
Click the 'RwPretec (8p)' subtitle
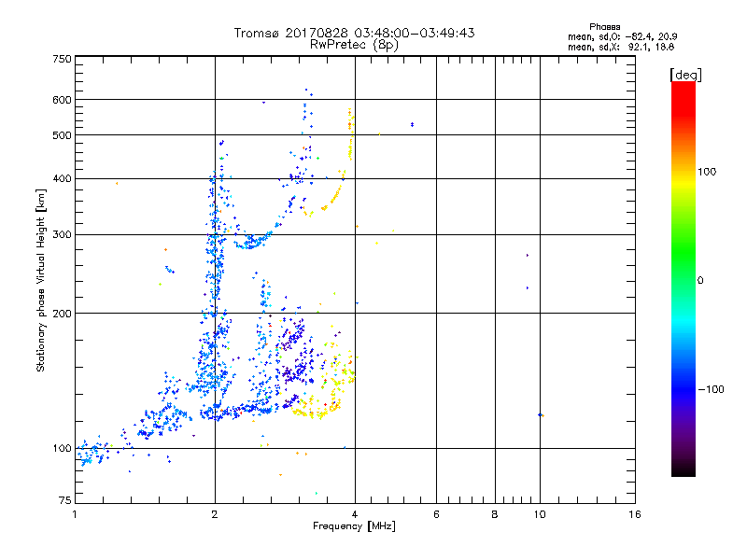354,45
